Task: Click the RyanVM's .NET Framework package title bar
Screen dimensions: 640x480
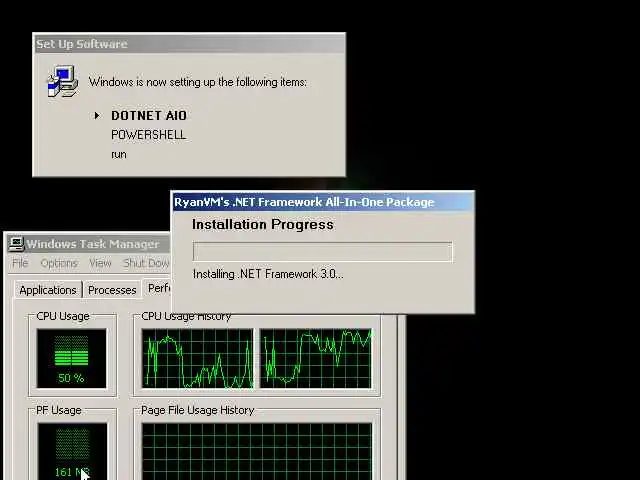Action: [x=323, y=202]
